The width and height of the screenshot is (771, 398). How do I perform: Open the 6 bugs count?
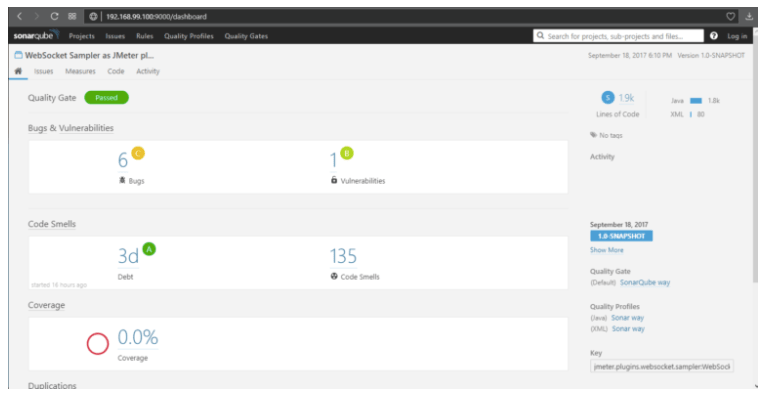click(123, 160)
